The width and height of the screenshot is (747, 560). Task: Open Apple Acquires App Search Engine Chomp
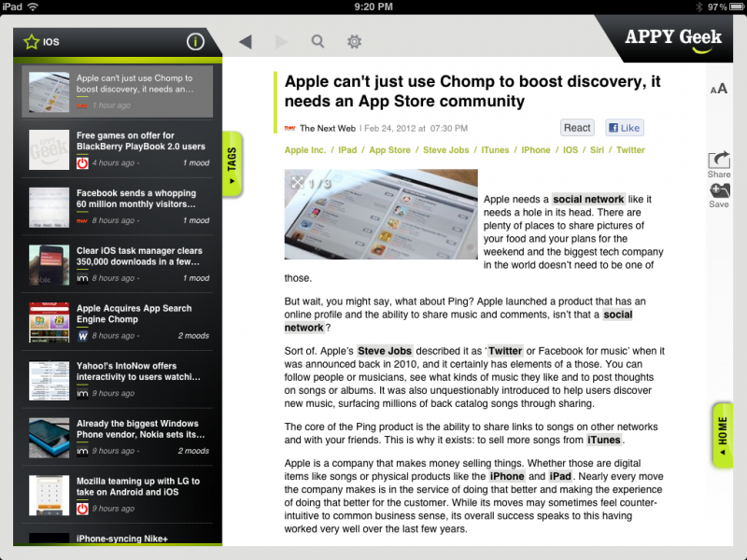118,322
